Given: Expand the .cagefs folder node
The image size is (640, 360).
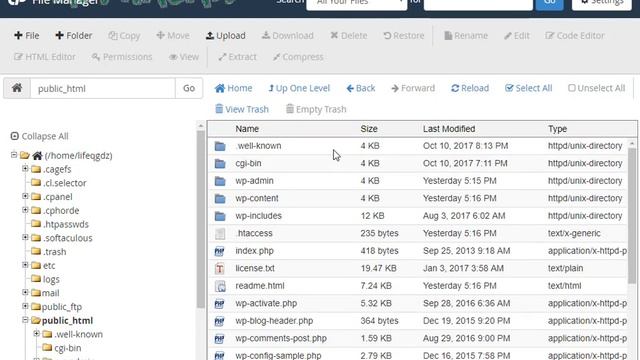Looking at the screenshot, I should tap(25, 169).
